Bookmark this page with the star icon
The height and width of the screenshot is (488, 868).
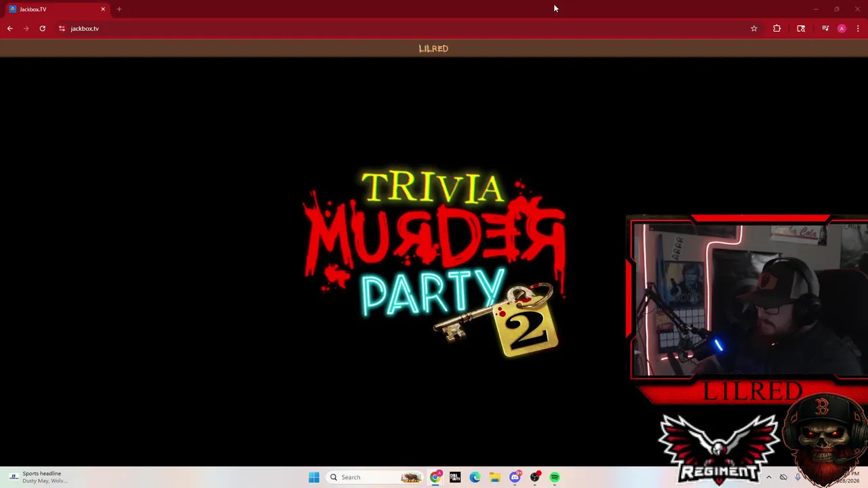(753, 28)
